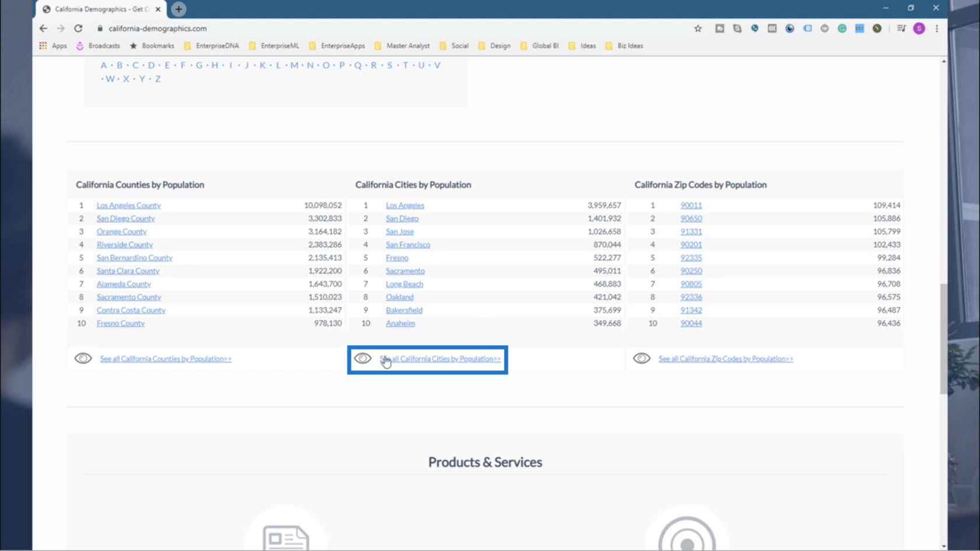Screen dimensions: 980x551
Task: Open the Contra Costa County link
Action: point(131,310)
